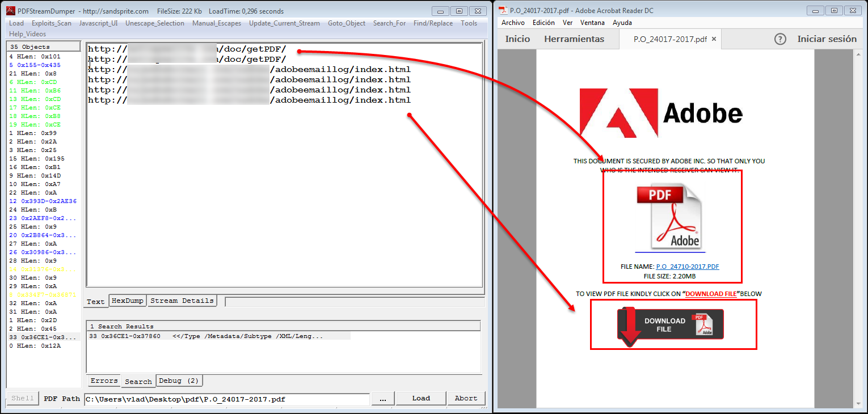868x414 pixels.
Task: Open the Help_Videos menu
Action: point(28,34)
